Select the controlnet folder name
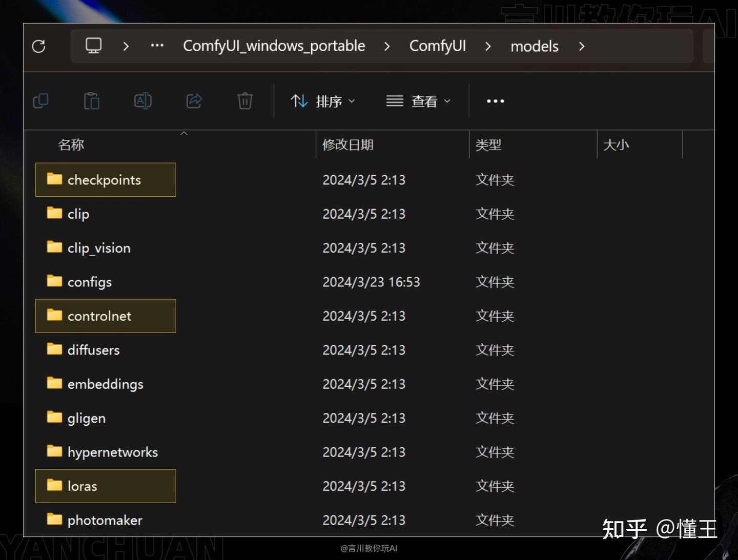The height and width of the screenshot is (560, 738). (99, 316)
